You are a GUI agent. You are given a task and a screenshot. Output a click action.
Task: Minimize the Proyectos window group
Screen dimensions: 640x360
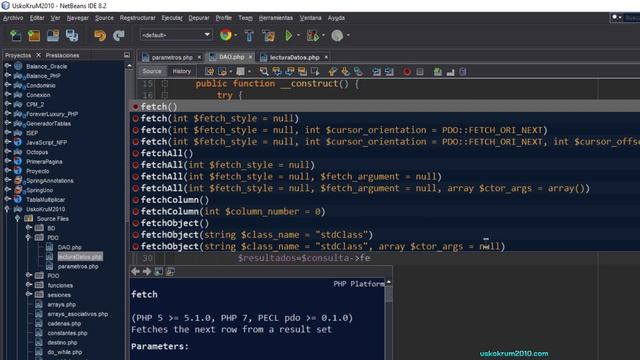coord(127,55)
